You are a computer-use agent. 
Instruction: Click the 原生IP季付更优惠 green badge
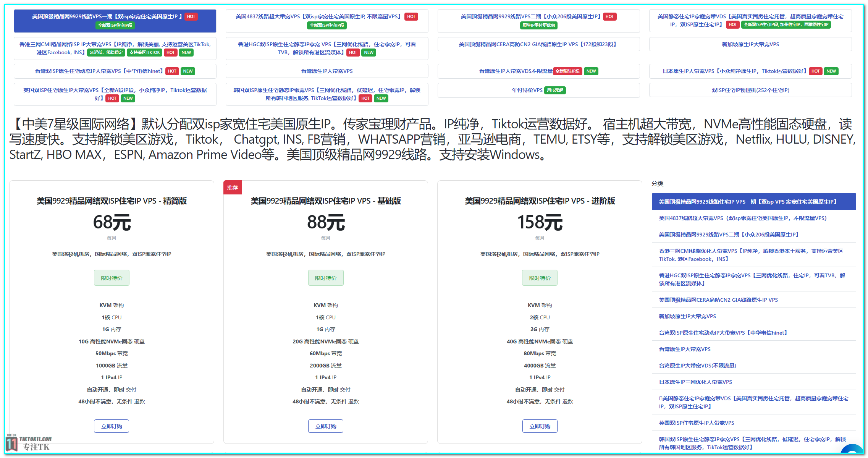[539, 26]
